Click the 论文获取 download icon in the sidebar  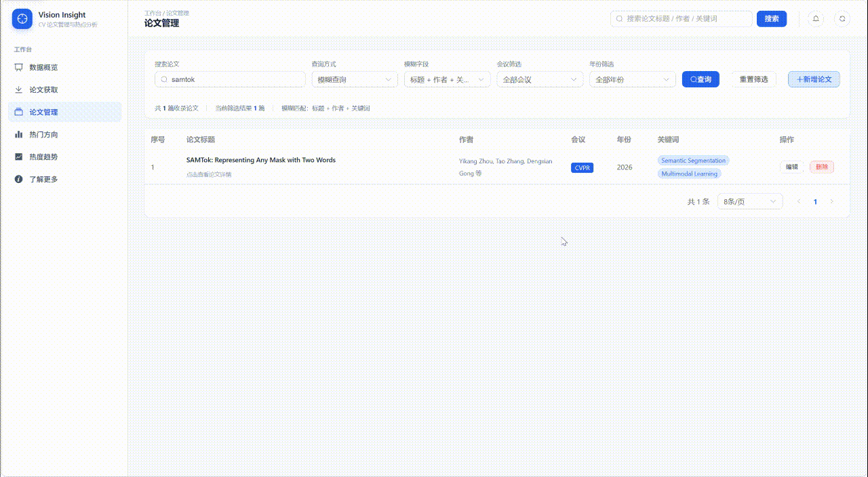[19, 90]
